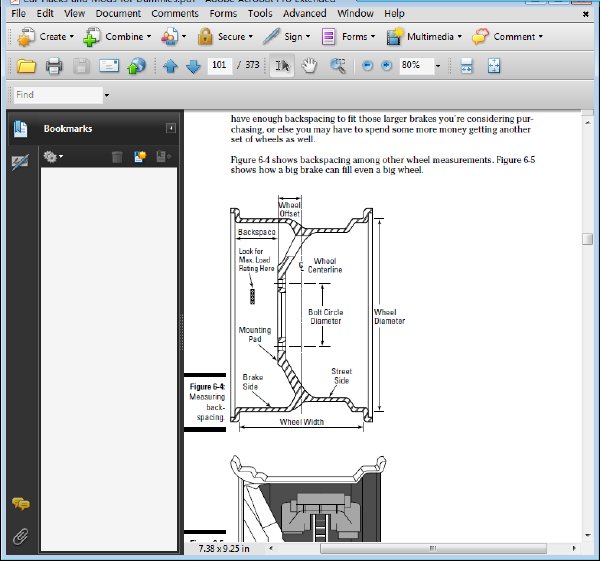600x561 pixels.
Task: Click the Bookmarks panel icon in sidebar
Action: (20, 129)
